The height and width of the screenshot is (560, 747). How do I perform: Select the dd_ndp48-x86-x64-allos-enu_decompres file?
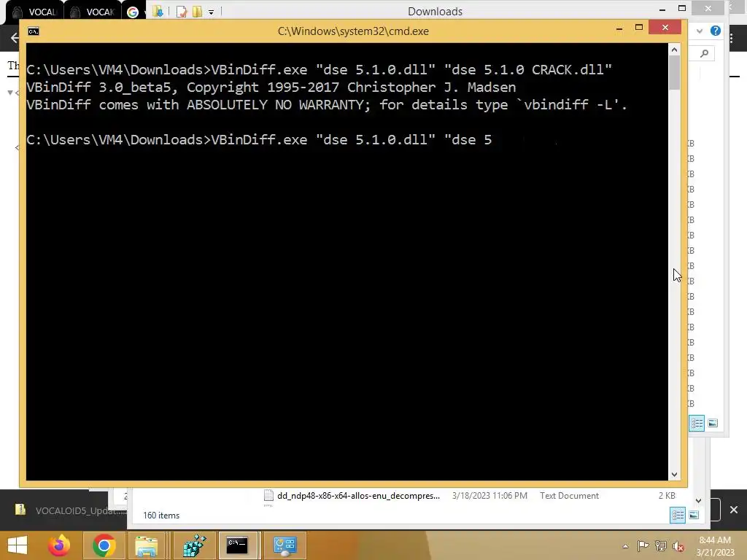[358, 496]
